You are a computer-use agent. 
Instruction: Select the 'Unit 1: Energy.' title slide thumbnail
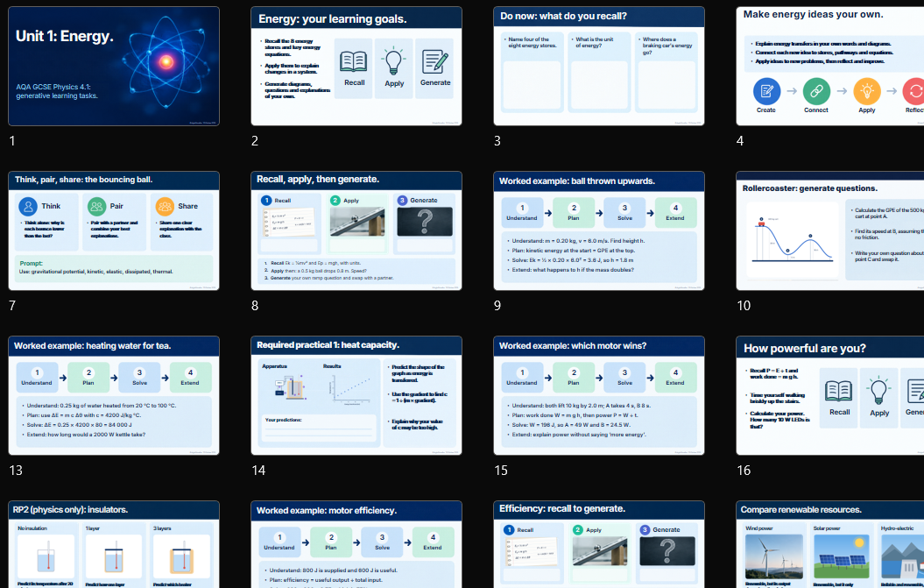[114, 66]
